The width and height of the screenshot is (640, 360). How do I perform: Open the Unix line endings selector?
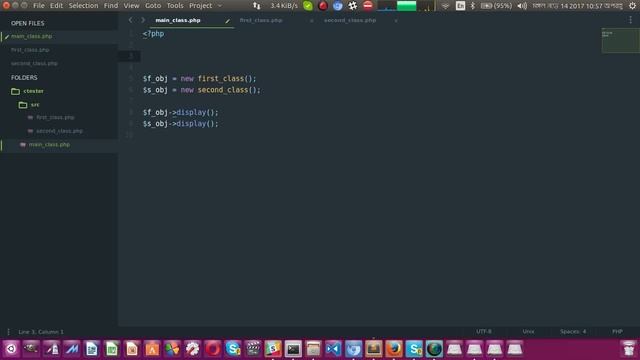(528, 331)
